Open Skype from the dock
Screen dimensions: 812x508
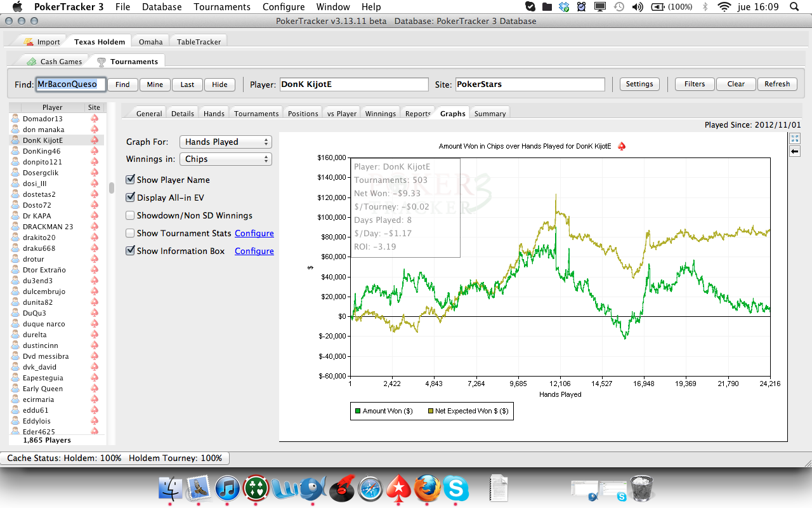click(456, 489)
